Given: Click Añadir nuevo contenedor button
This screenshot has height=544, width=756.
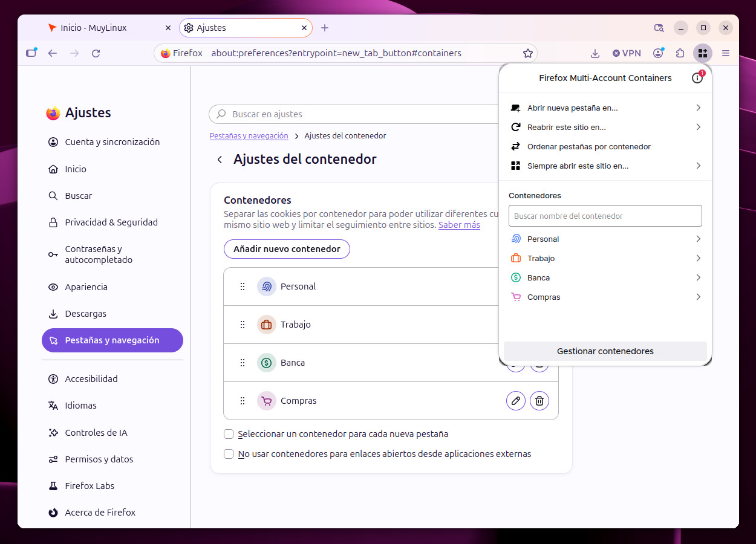Looking at the screenshot, I should pos(287,249).
